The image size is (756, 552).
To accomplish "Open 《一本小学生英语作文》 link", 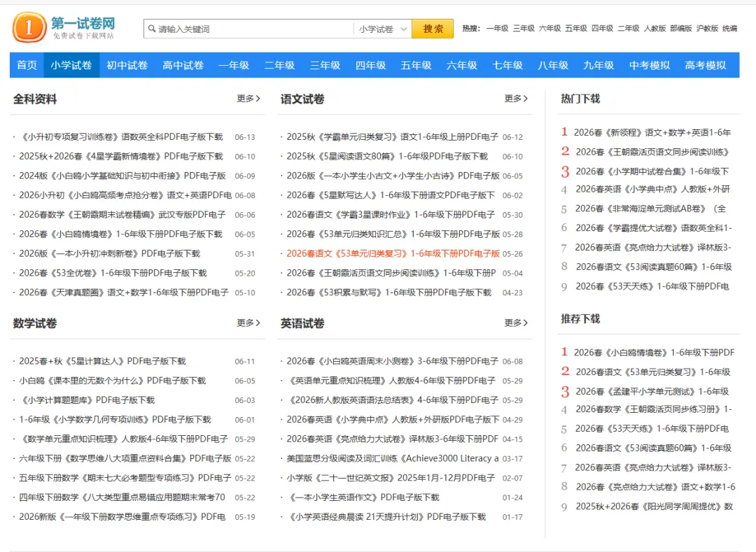I will pos(363,497).
